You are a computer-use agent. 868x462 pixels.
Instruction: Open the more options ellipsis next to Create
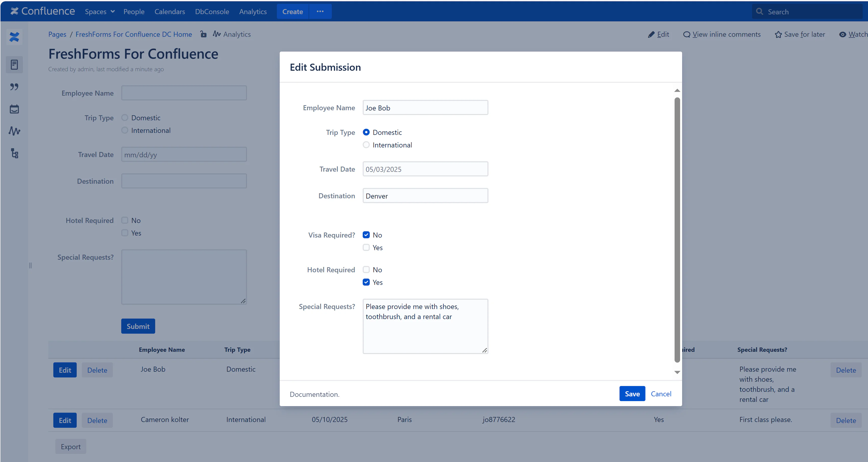320,12
